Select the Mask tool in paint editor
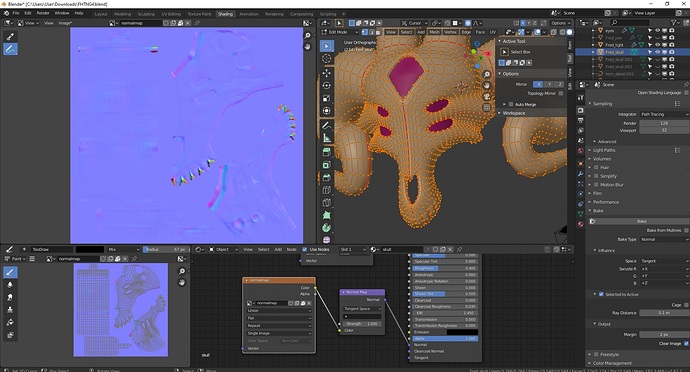 (x=11, y=335)
